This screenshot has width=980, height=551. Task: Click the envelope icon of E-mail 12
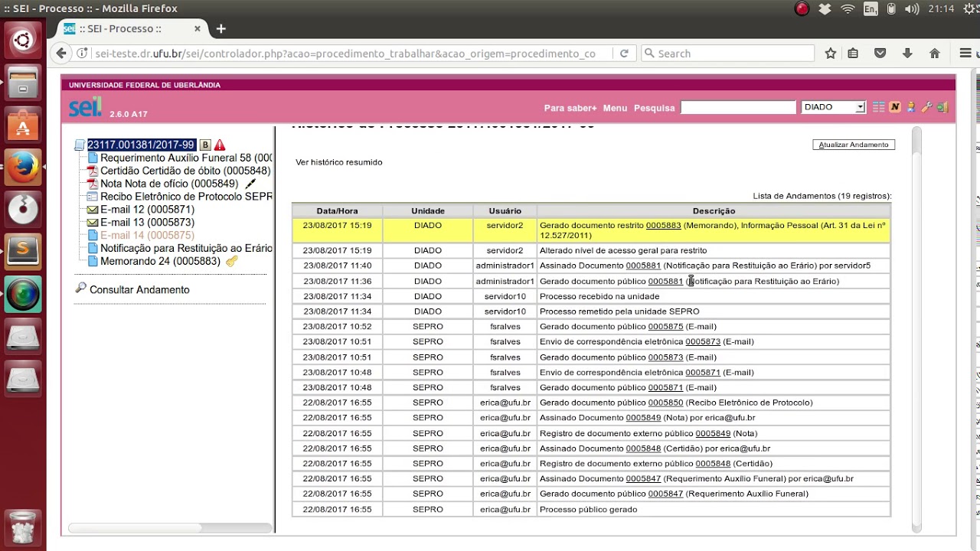pyautogui.click(x=93, y=210)
